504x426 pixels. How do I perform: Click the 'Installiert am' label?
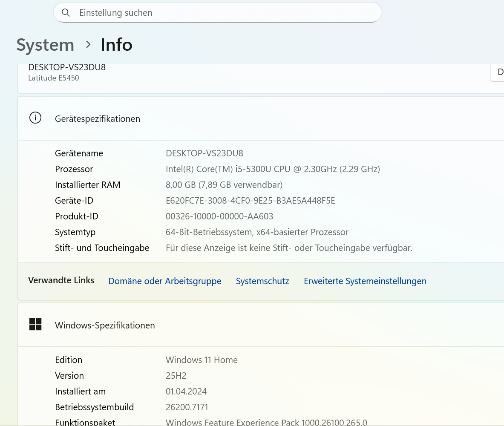pos(81,391)
